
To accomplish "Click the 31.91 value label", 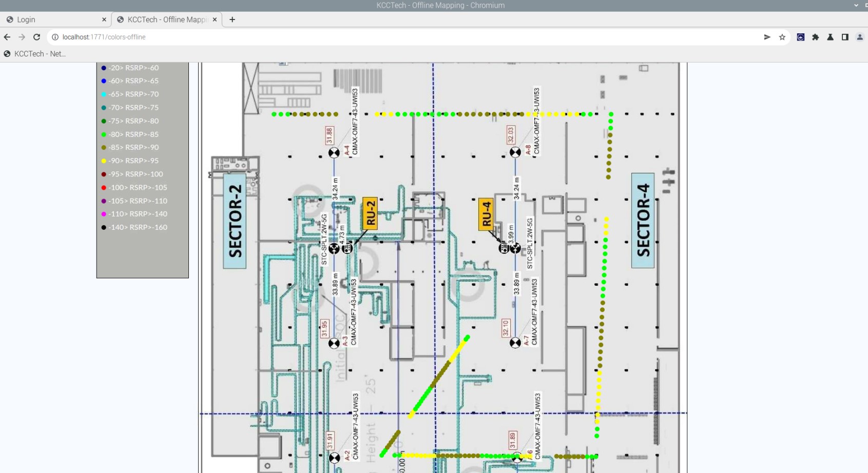I will click(x=330, y=441).
